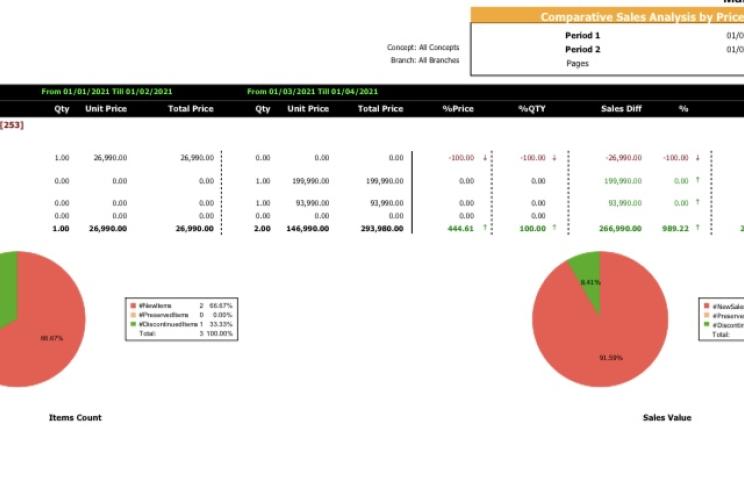This screenshot has width=744, height=496.
Task: Click the %Price column header
Action: pyautogui.click(x=458, y=109)
